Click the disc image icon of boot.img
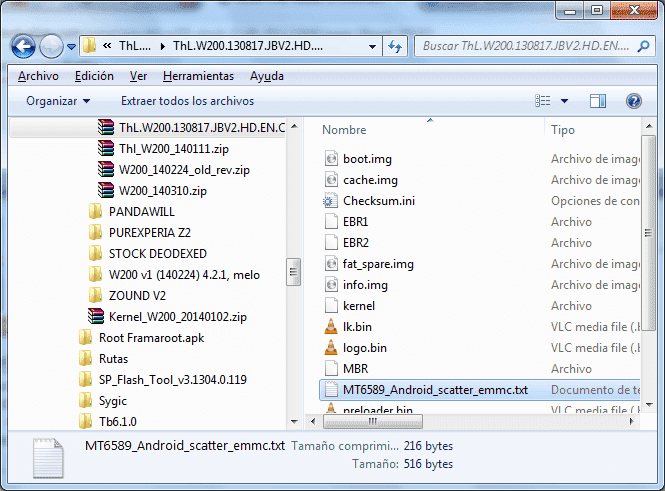The width and height of the screenshot is (665, 491). tap(331, 159)
